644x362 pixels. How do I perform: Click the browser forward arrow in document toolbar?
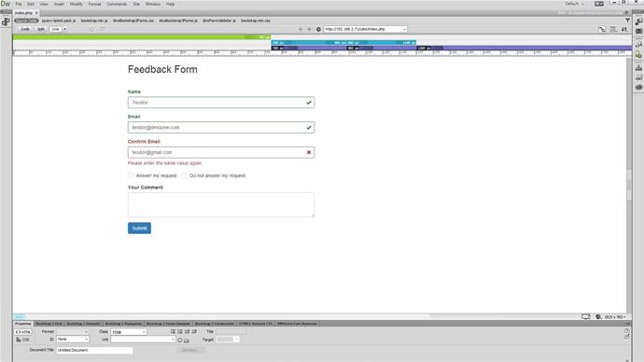pyautogui.click(x=309, y=29)
